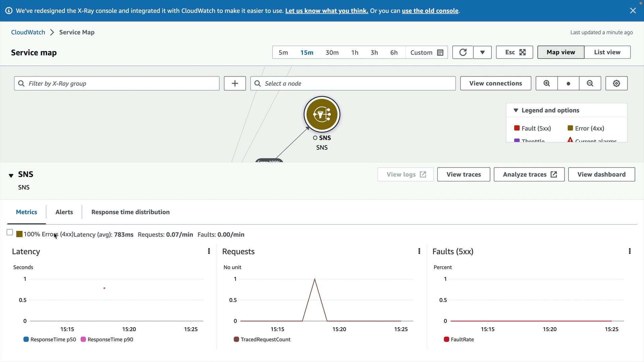Open the Latency chart options menu
644x362 pixels.
pyautogui.click(x=209, y=251)
